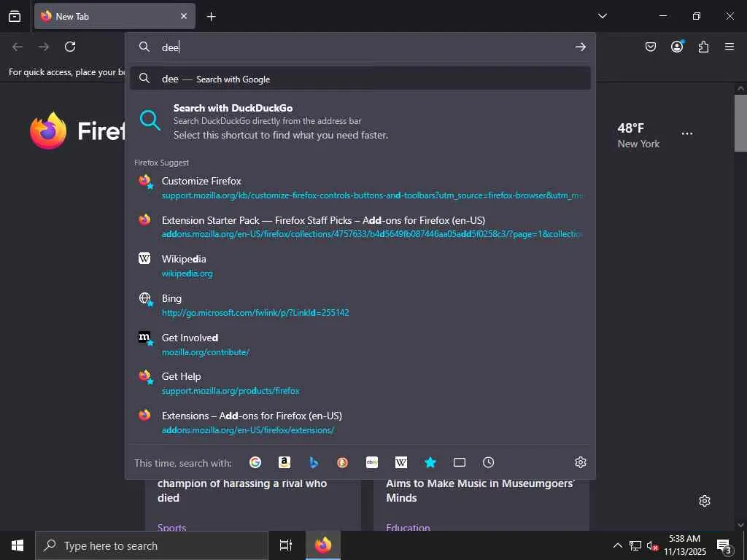Click the Education topic label
The image size is (747, 560).
[409, 527]
